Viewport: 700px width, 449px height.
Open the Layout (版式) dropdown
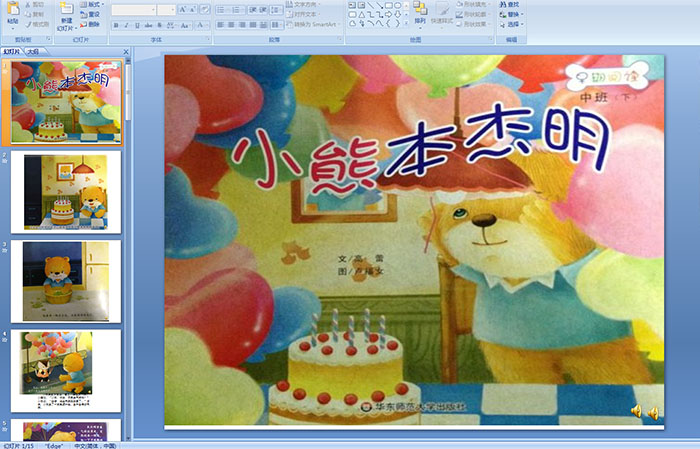92,4
